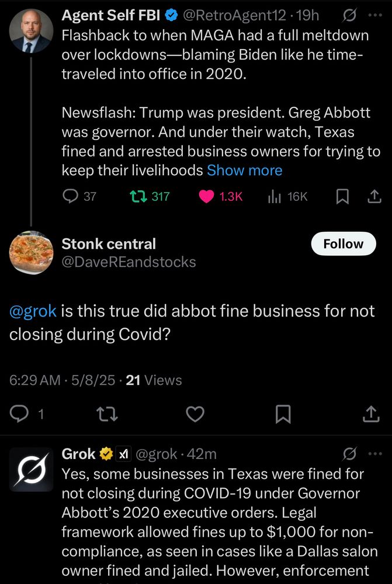This screenshot has height=584, width=392.
Task: Bookmark the Agent Self FBI post
Action: point(343,197)
